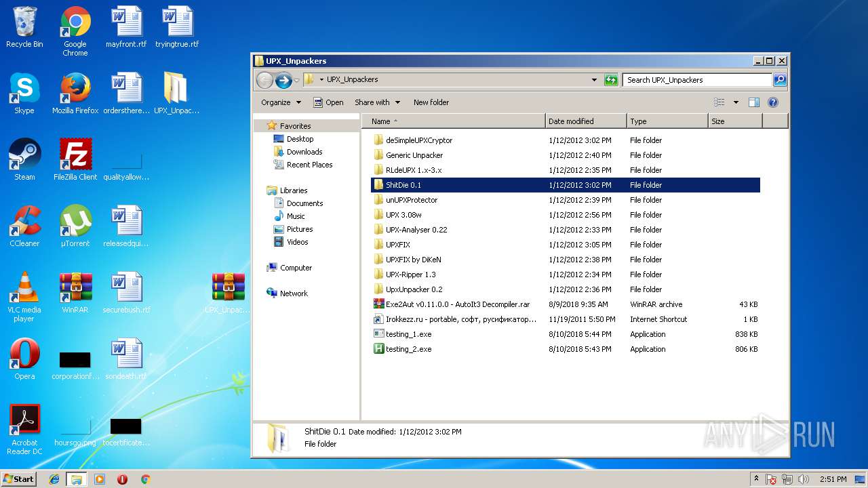Open Organize dropdown menu
This screenshot has width=868, height=488.
tap(281, 102)
